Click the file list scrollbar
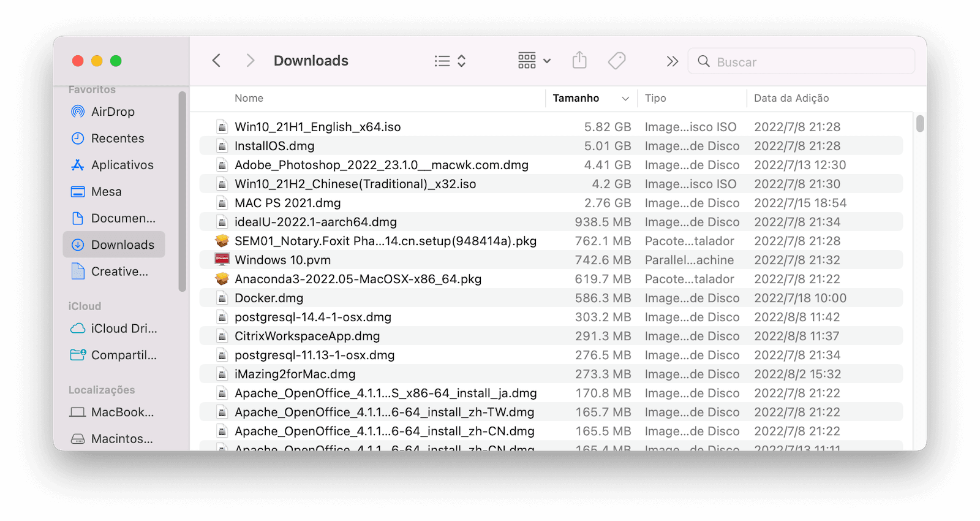The image size is (980, 521). click(x=920, y=123)
